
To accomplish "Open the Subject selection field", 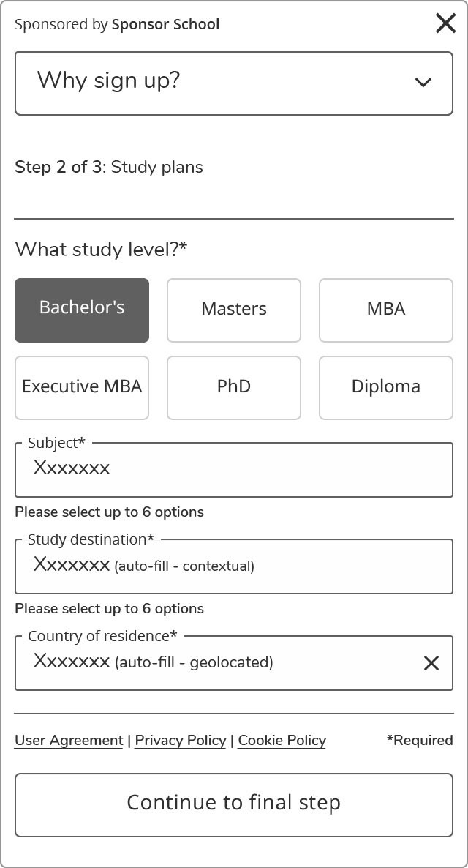I will 233,469.
